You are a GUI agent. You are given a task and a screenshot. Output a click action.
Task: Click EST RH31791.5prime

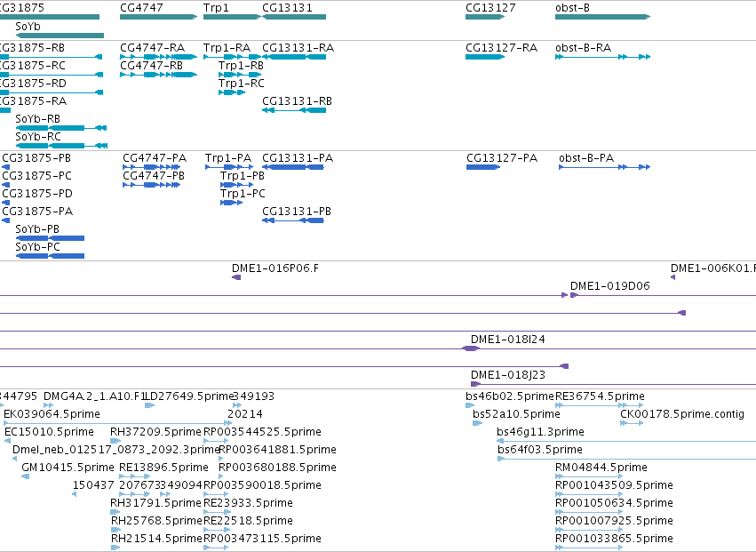[x=115, y=512]
